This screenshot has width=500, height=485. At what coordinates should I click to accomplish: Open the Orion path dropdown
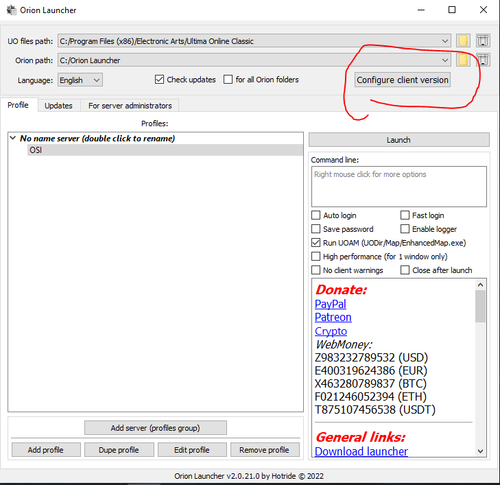click(445, 60)
